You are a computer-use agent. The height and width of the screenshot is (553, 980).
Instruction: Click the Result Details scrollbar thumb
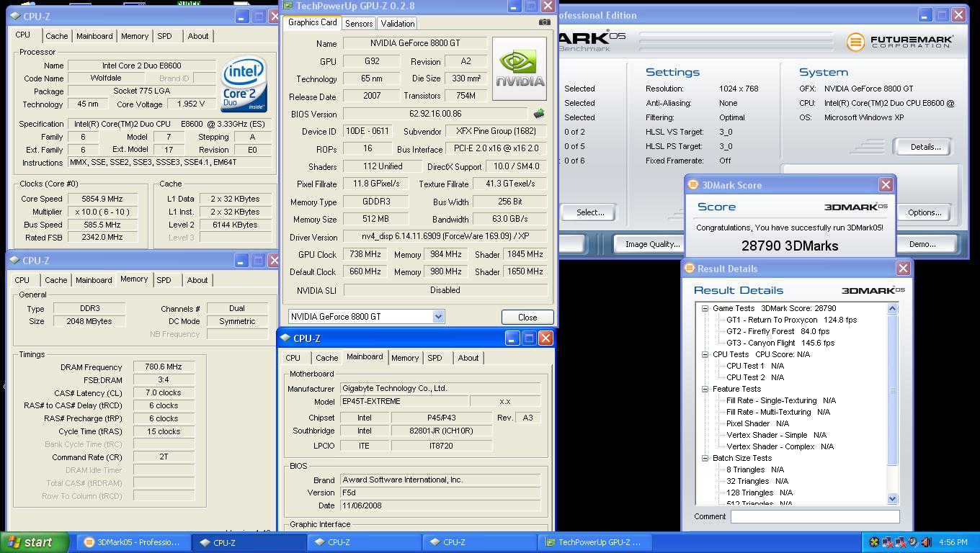point(892,390)
